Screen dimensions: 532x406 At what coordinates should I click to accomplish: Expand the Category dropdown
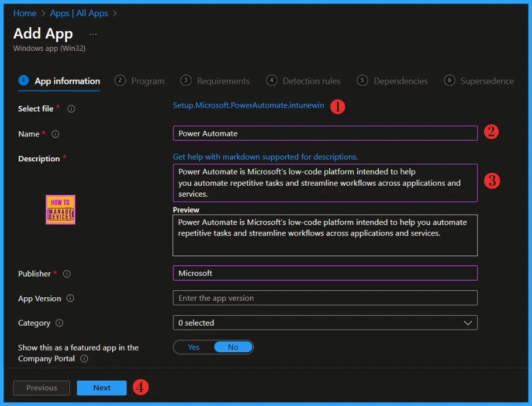(x=325, y=323)
